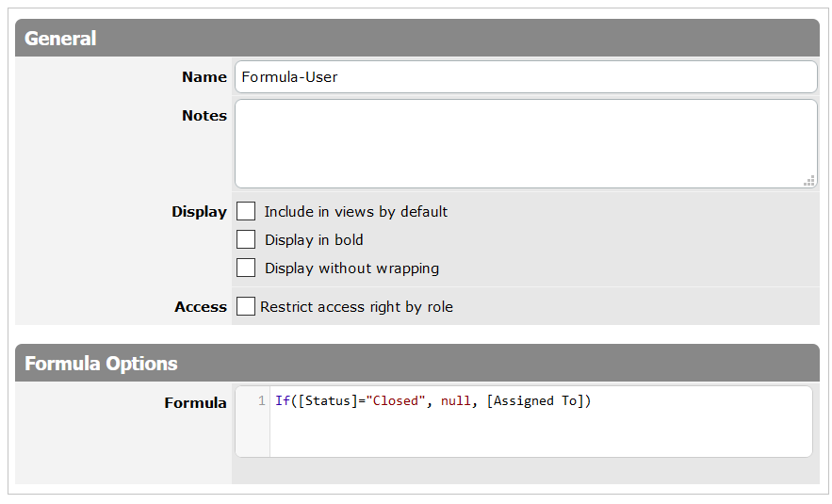
Task: Click the Formula Options section header
Action: [x=417, y=364]
